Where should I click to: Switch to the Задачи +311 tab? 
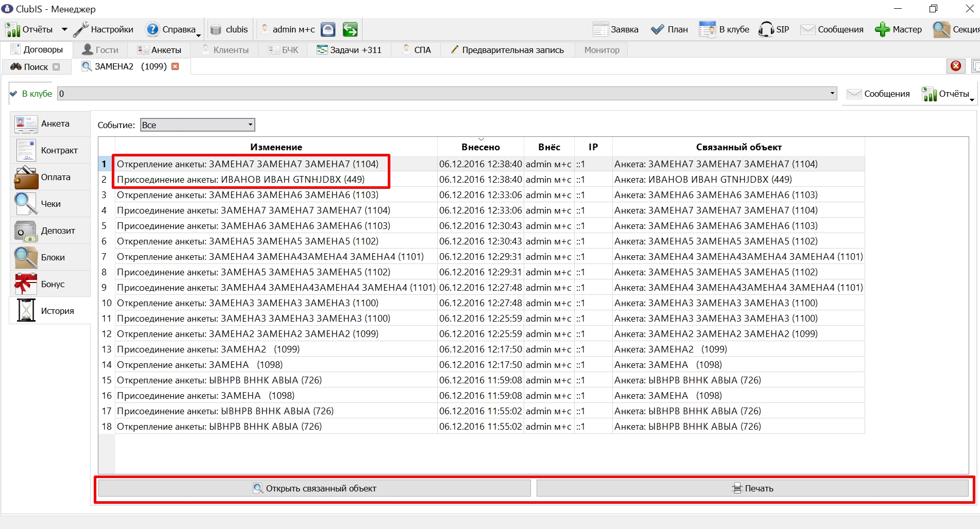click(x=349, y=50)
